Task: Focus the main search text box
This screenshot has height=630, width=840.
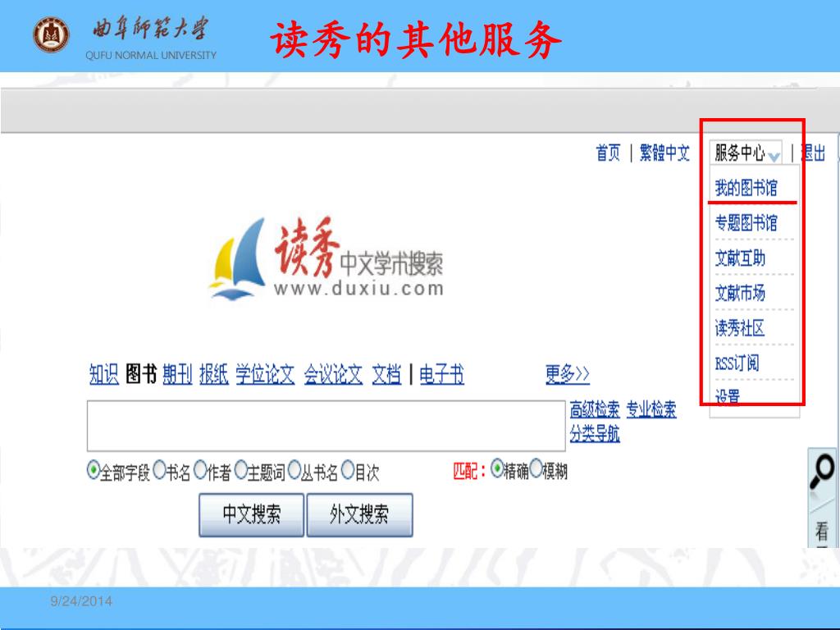Action: (326, 426)
